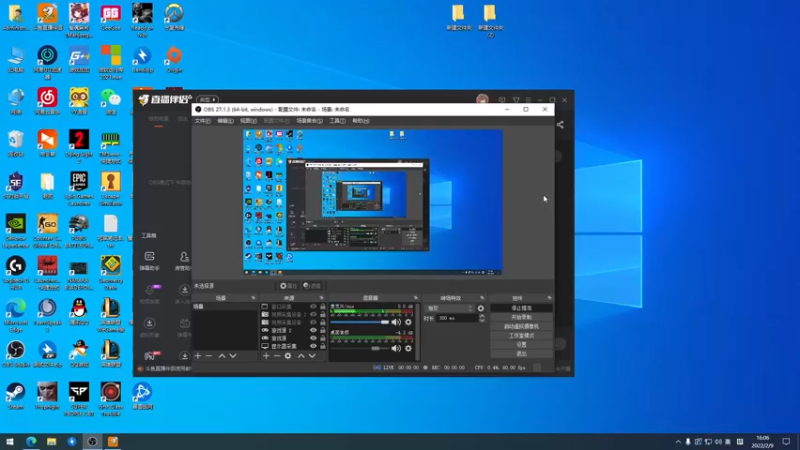Click 启动虚拟摄像机 virtual camera button
The width and height of the screenshot is (800, 450).
(521, 327)
